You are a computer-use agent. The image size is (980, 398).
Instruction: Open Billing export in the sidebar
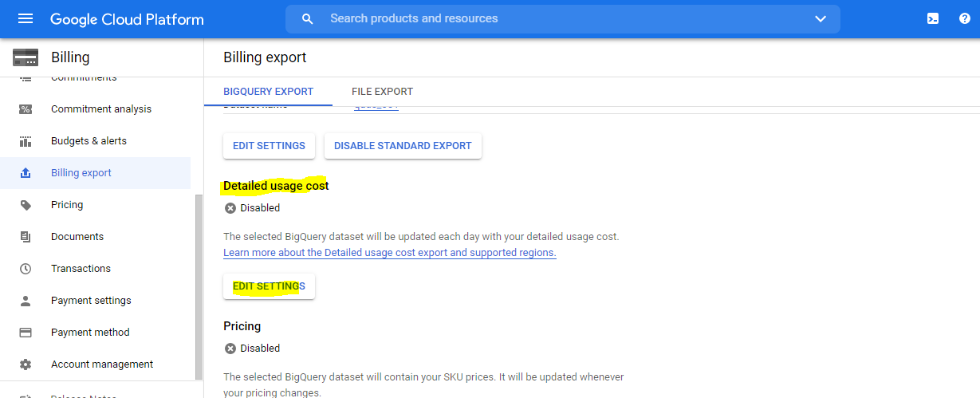(x=81, y=173)
